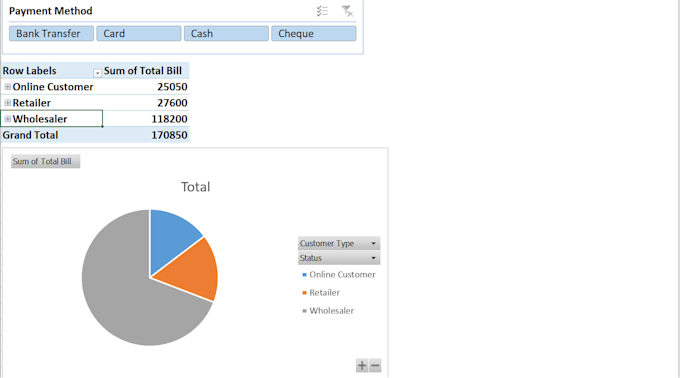
Task: Select Retailer legend entry
Action: coord(321,293)
